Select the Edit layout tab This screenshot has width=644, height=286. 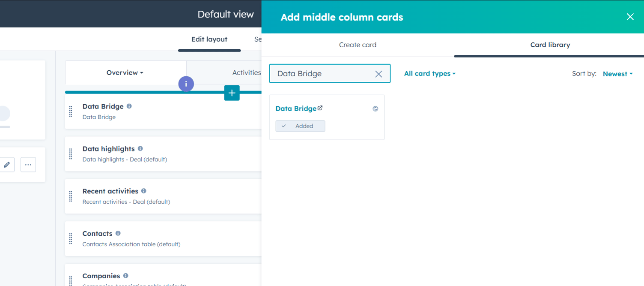(x=209, y=39)
